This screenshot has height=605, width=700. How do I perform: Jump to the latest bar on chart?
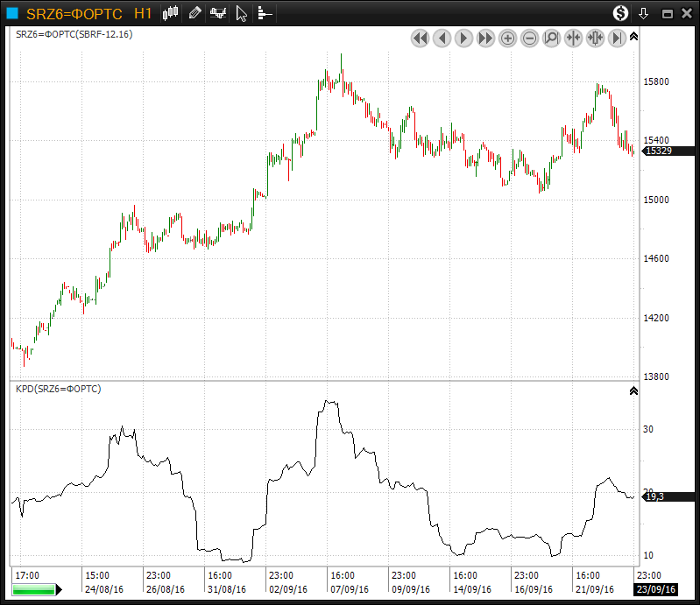point(617,39)
